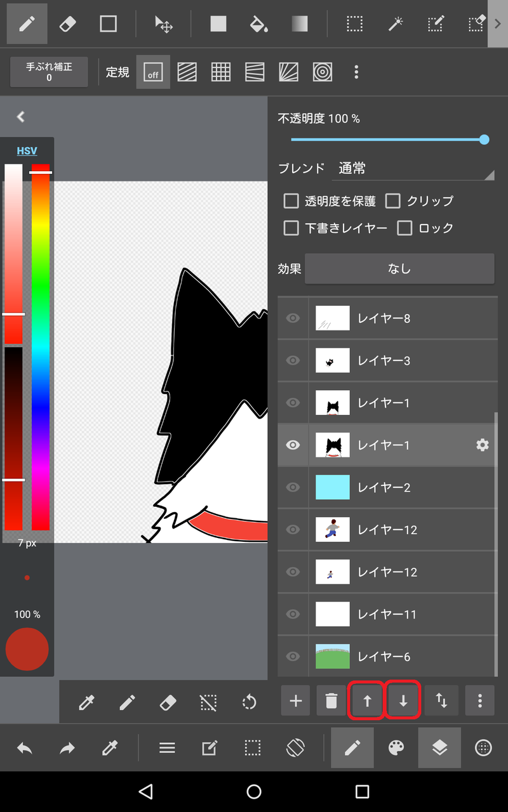The height and width of the screenshot is (812, 508).
Task: Toggle visibility of レイヤー6
Action: coord(293,657)
